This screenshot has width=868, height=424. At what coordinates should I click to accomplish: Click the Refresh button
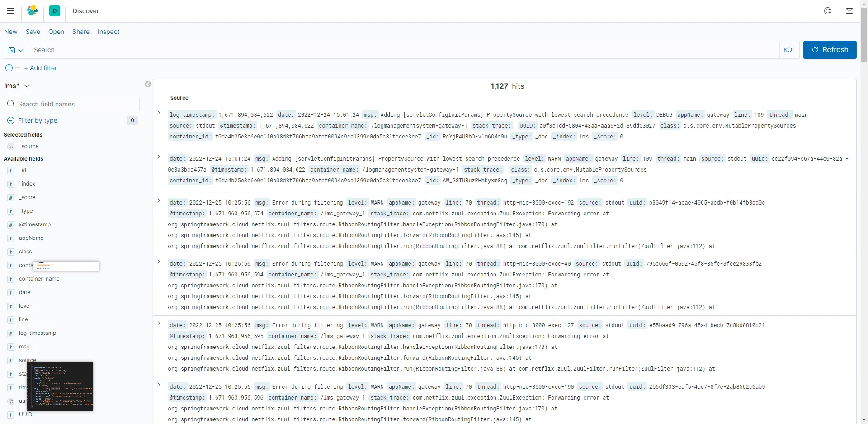coord(830,50)
